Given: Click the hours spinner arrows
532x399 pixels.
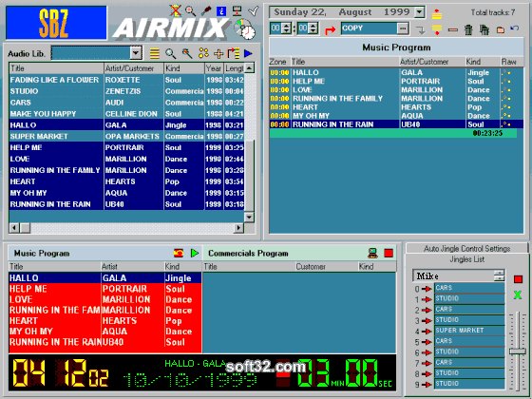Looking at the screenshot, I should point(287,28).
